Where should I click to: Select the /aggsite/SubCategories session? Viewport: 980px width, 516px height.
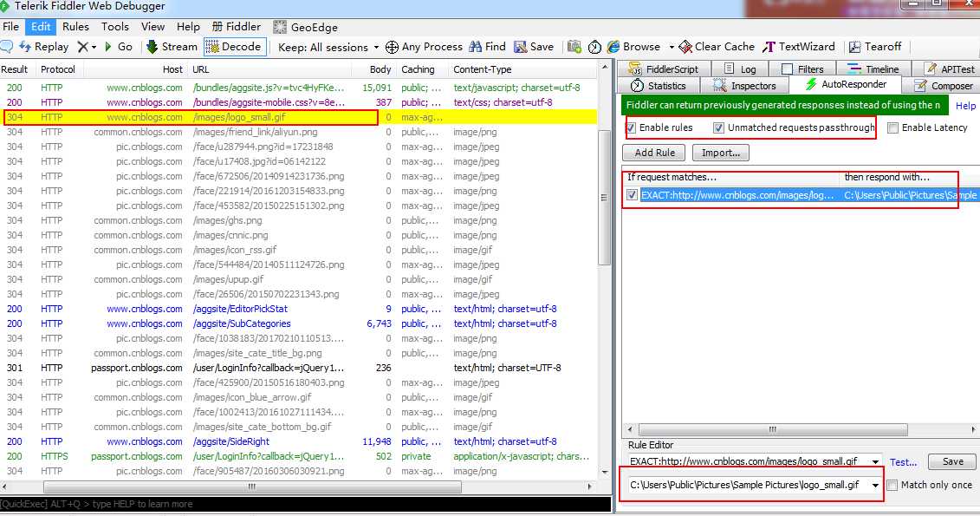pyautogui.click(x=299, y=324)
